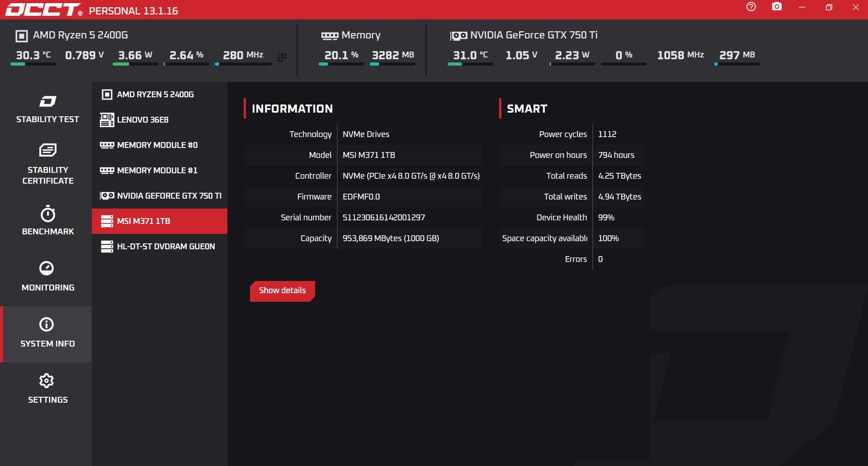
Task: Click the AMD Ryzen 5 2400G CPU icon in device list
Action: [x=107, y=95]
